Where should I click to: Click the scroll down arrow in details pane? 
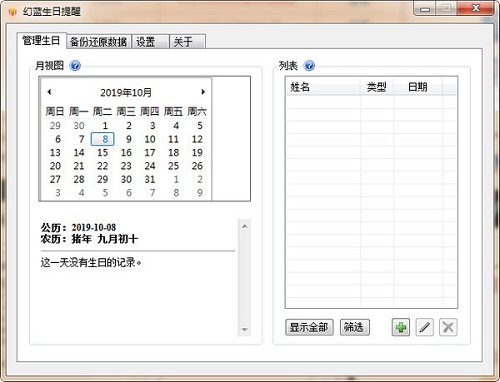[x=245, y=330]
